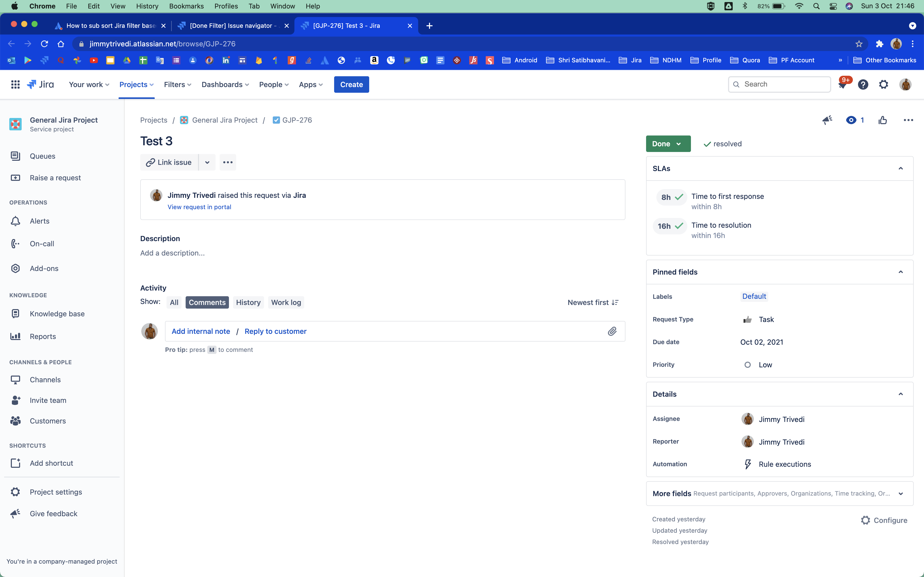Click the give feedback megaphone icon near watchers

point(827,120)
